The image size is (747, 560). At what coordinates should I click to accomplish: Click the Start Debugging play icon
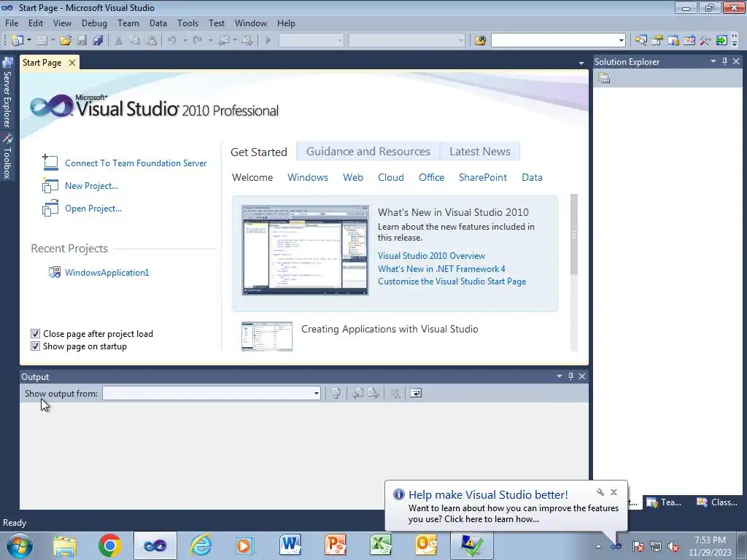click(x=268, y=41)
